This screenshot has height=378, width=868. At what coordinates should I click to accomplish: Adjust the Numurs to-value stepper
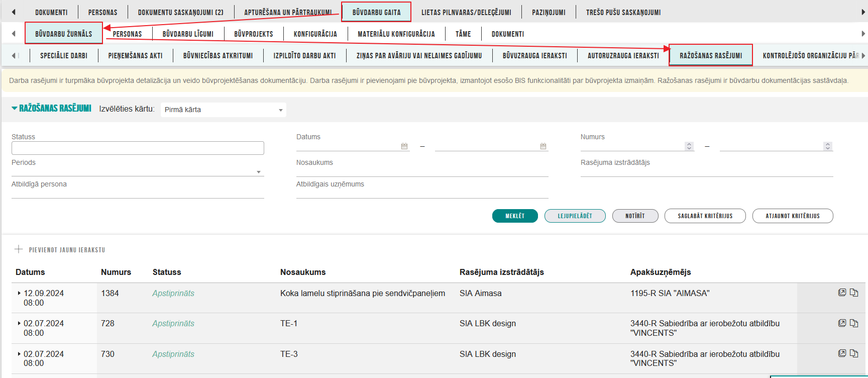(x=828, y=146)
